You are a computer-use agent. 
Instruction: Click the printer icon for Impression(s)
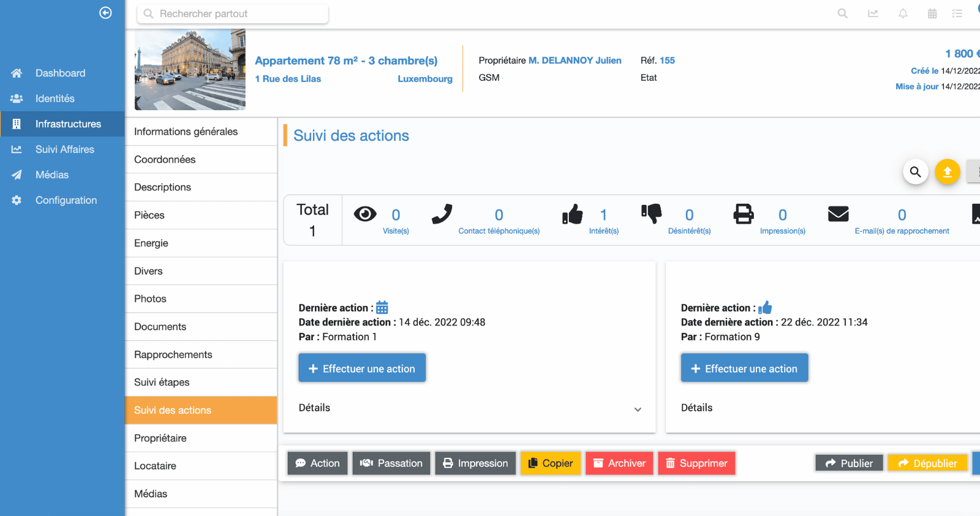[744, 214]
